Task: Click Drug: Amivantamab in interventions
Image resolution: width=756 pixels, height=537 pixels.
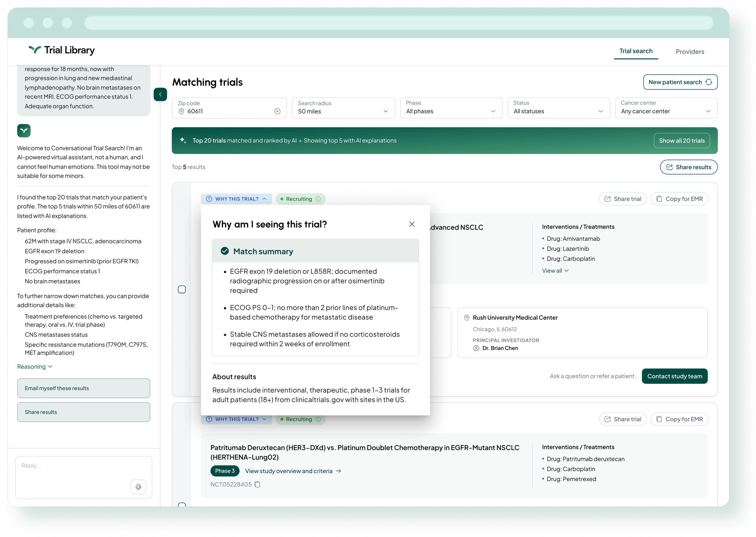Action: 573,238
